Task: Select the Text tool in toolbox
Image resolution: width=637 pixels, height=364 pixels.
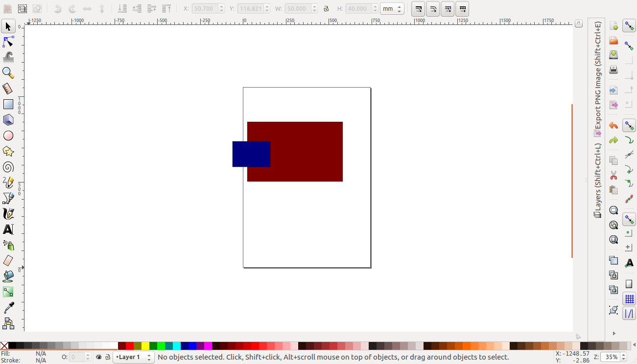Action: [8, 229]
